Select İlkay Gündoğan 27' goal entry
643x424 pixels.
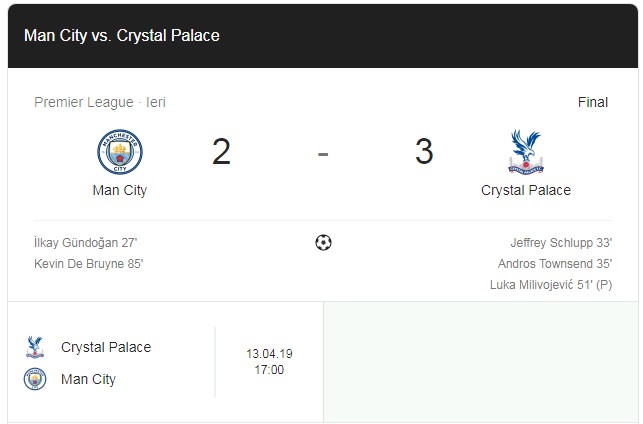86,242
